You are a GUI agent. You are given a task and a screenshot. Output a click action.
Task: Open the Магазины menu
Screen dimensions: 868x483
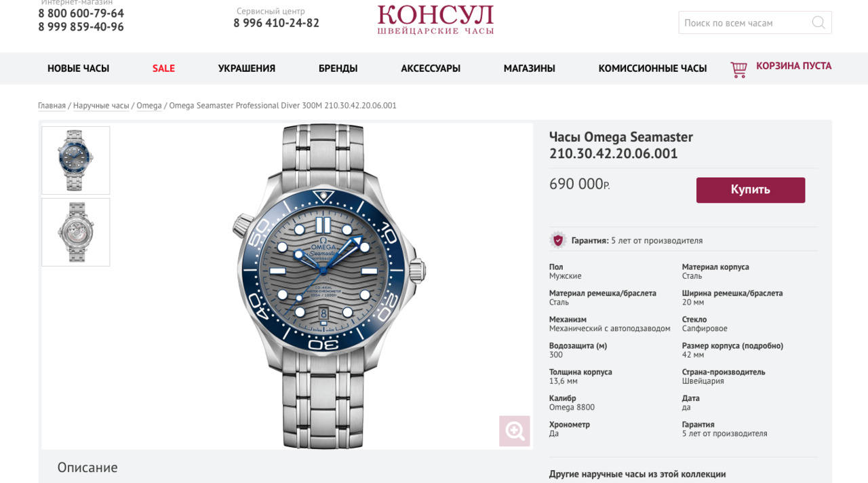click(x=530, y=69)
